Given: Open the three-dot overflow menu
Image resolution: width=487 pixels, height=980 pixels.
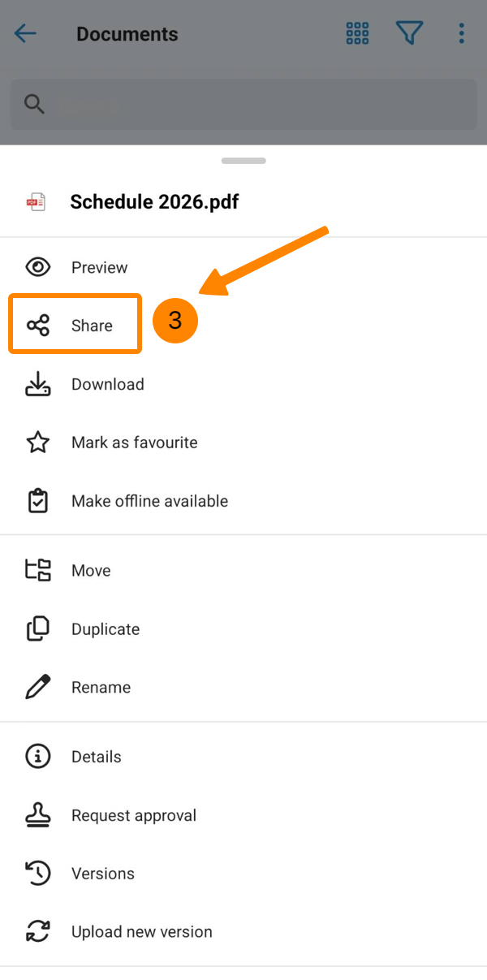Looking at the screenshot, I should click(461, 33).
